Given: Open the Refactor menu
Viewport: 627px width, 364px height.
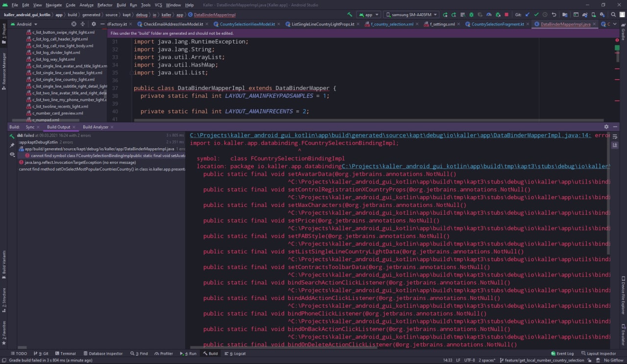Looking at the screenshot, I should click(x=105, y=5).
